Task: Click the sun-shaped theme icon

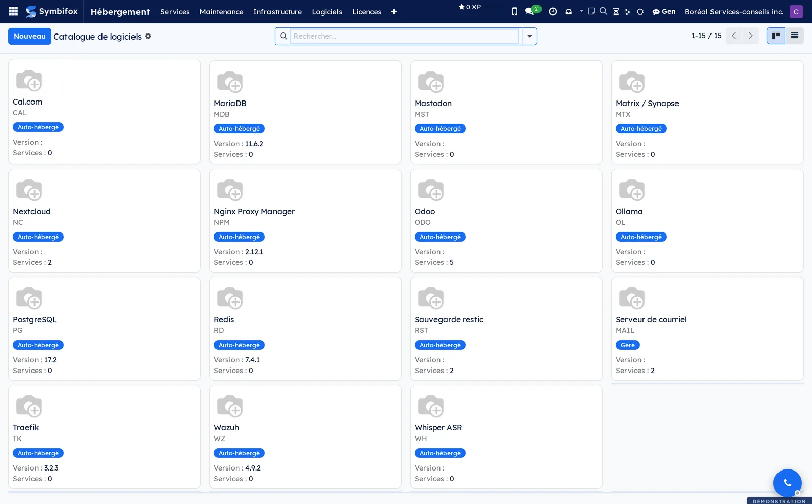Action: click(640, 12)
